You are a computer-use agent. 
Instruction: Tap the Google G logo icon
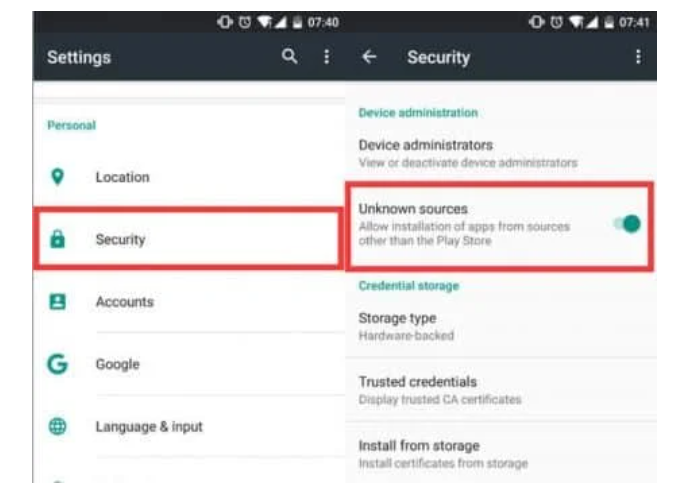pyautogui.click(x=57, y=364)
